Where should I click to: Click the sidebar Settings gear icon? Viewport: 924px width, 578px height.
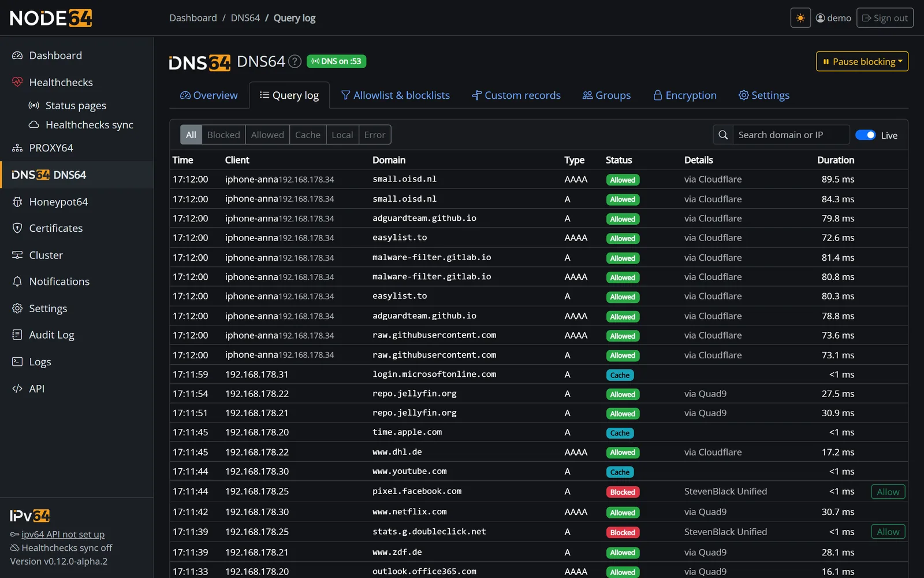[x=17, y=308]
